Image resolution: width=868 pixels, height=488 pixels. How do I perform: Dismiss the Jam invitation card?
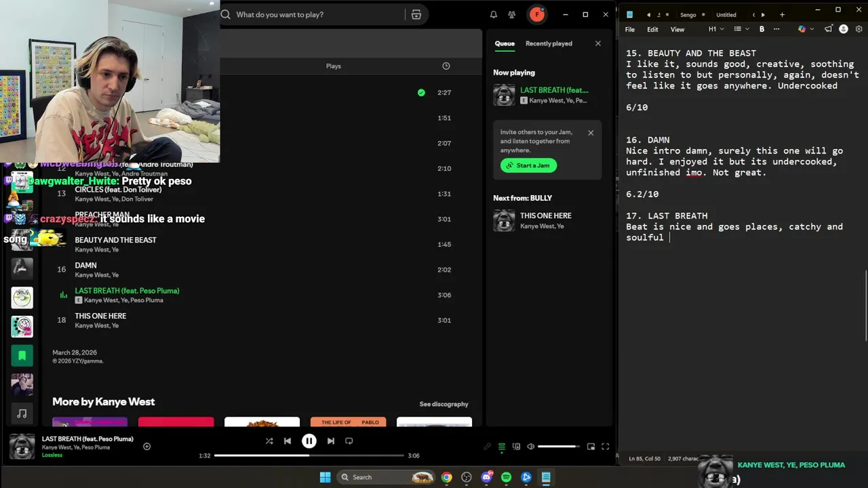pyautogui.click(x=591, y=133)
